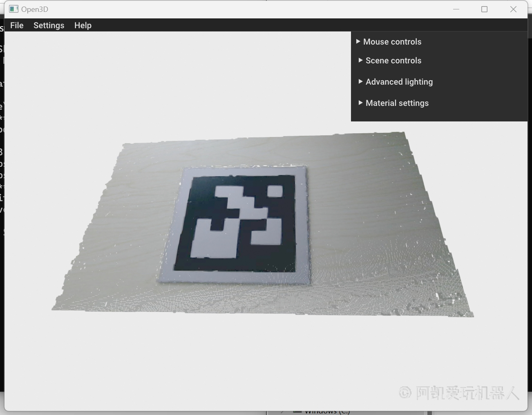Click the Open3D app icon in title bar

13,9
